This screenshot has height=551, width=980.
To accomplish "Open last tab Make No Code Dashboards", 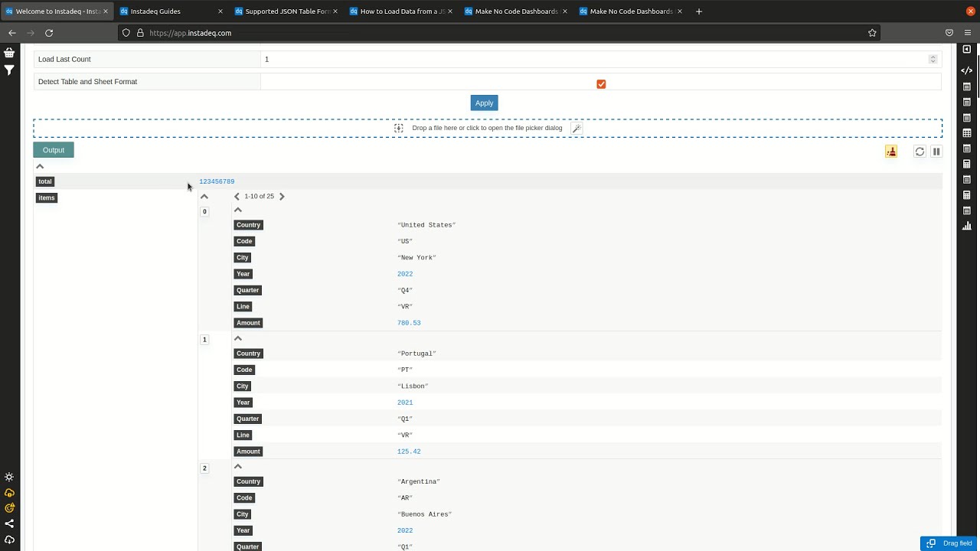I will pos(632,11).
